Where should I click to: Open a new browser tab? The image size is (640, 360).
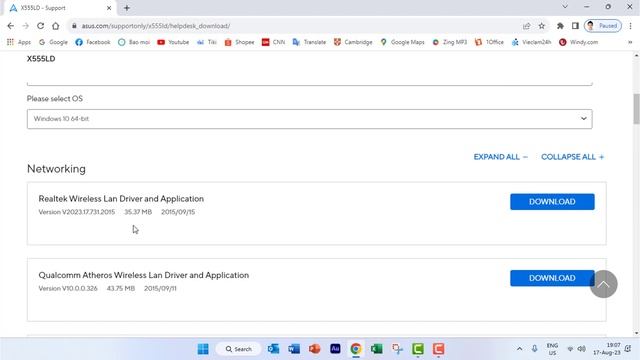tap(127, 8)
